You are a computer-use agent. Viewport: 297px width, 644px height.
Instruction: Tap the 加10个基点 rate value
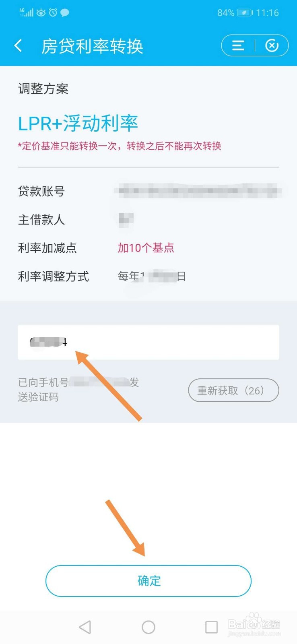pos(146,248)
